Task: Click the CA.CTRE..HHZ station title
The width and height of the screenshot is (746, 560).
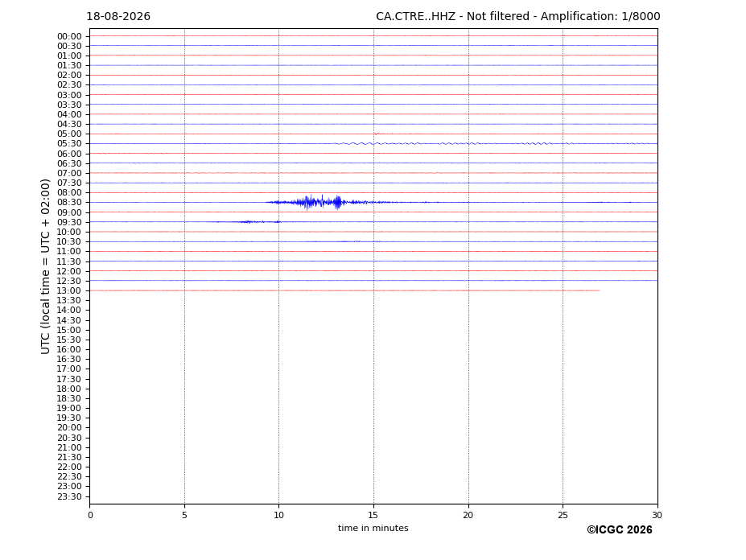Action: (415, 17)
